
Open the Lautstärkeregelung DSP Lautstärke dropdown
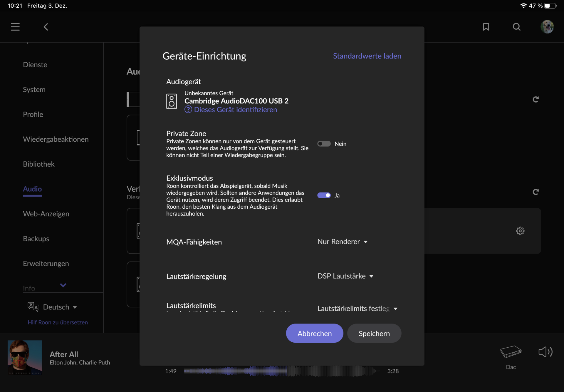tap(345, 276)
